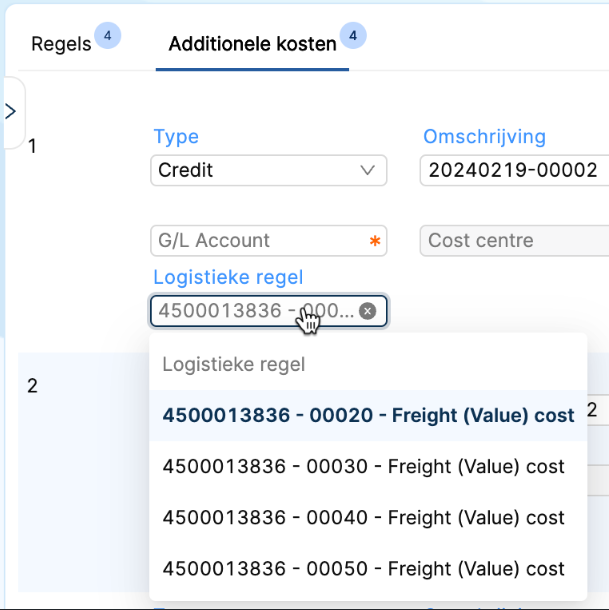
Task: Pick the 4500013836 - 00040 Freight entry
Action: tap(363, 518)
